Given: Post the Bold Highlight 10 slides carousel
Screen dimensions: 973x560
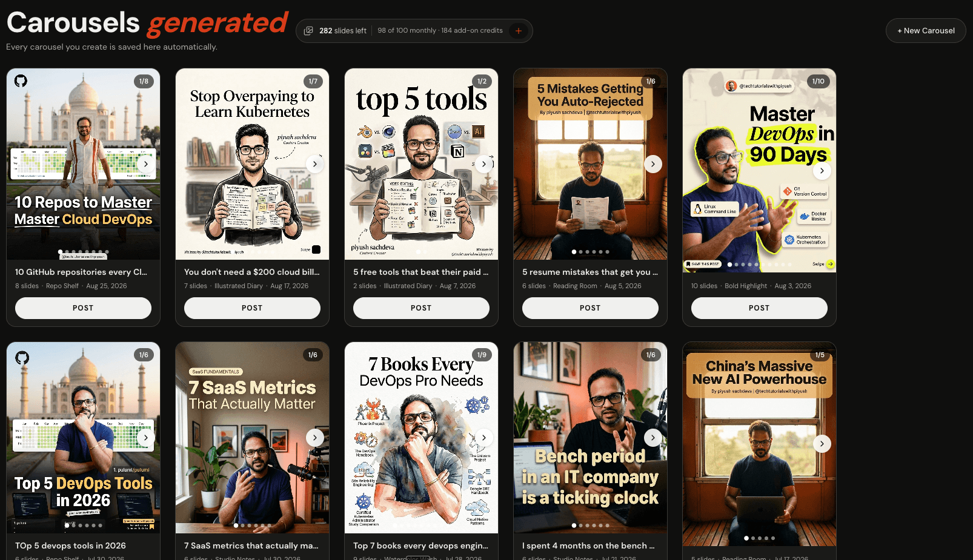Looking at the screenshot, I should pyautogui.click(x=759, y=308).
